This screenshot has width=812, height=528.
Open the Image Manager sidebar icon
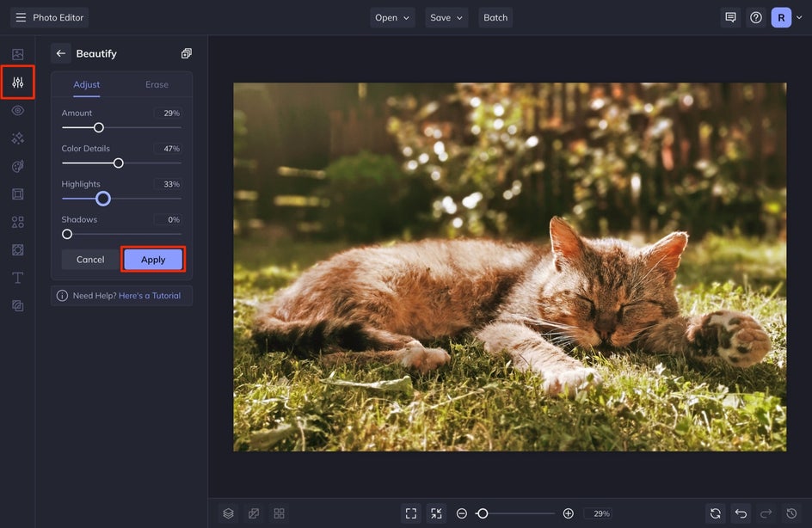point(17,54)
